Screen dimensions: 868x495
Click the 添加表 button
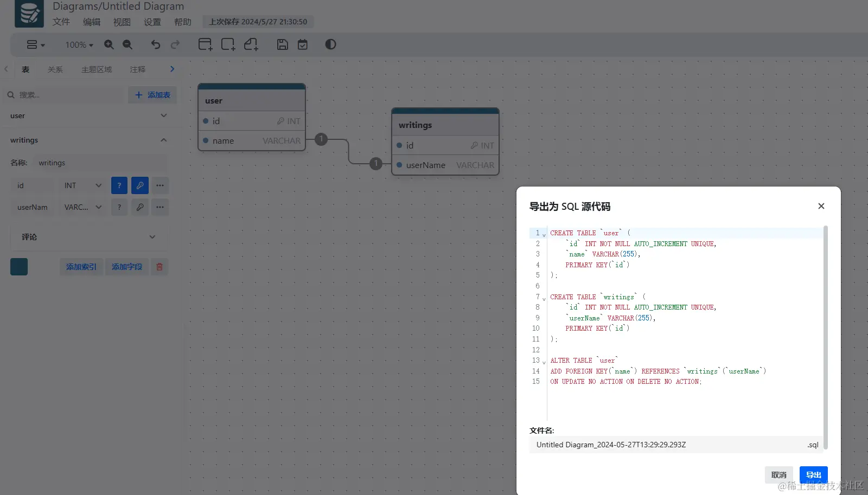pyautogui.click(x=152, y=95)
